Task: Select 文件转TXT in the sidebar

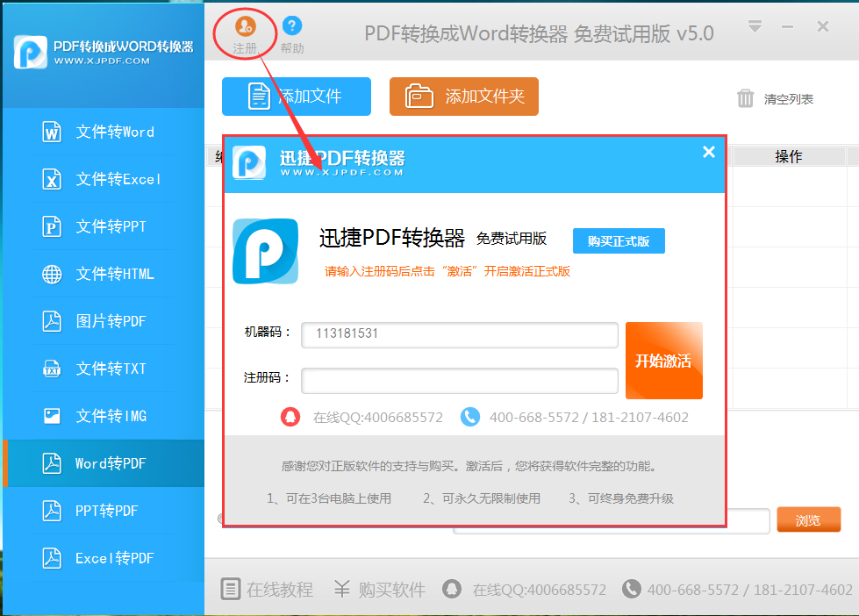Action: click(104, 369)
